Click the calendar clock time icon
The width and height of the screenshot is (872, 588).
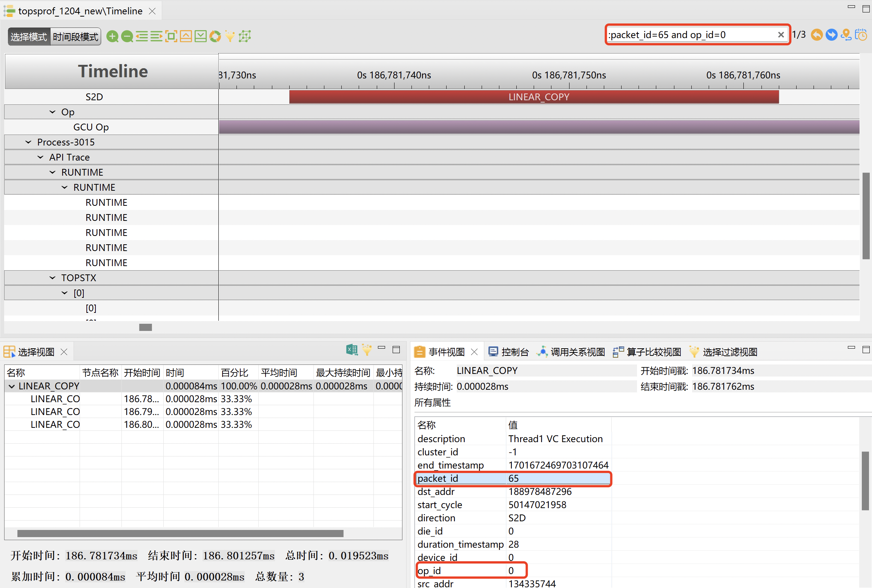click(x=861, y=35)
